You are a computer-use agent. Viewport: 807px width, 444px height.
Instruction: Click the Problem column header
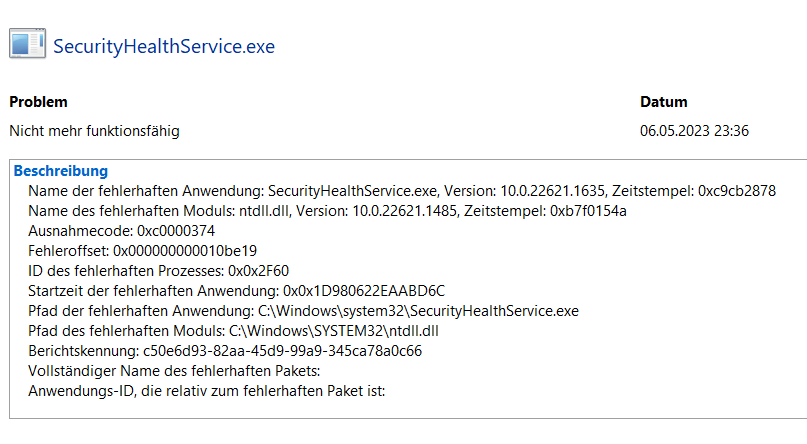38,102
